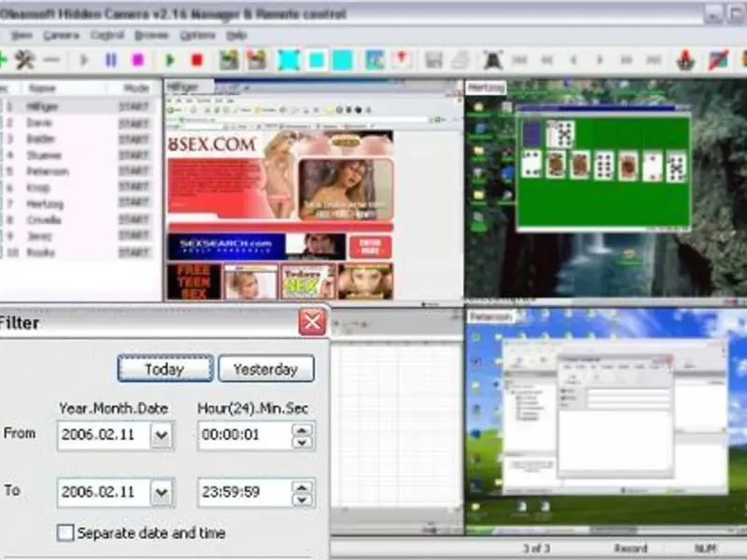Enable Separate date and time checkbox
Screen dimensions: 747x560
[x=65, y=532]
